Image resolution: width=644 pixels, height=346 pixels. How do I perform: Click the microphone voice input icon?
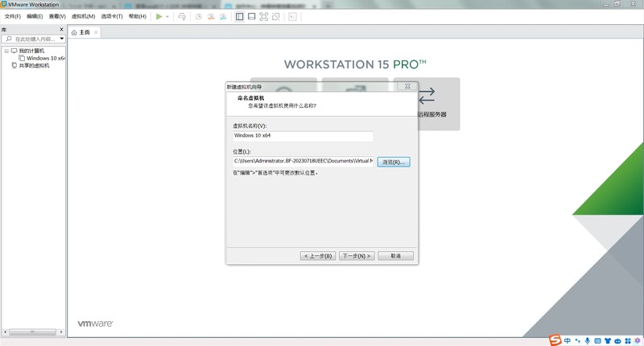pos(588,340)
